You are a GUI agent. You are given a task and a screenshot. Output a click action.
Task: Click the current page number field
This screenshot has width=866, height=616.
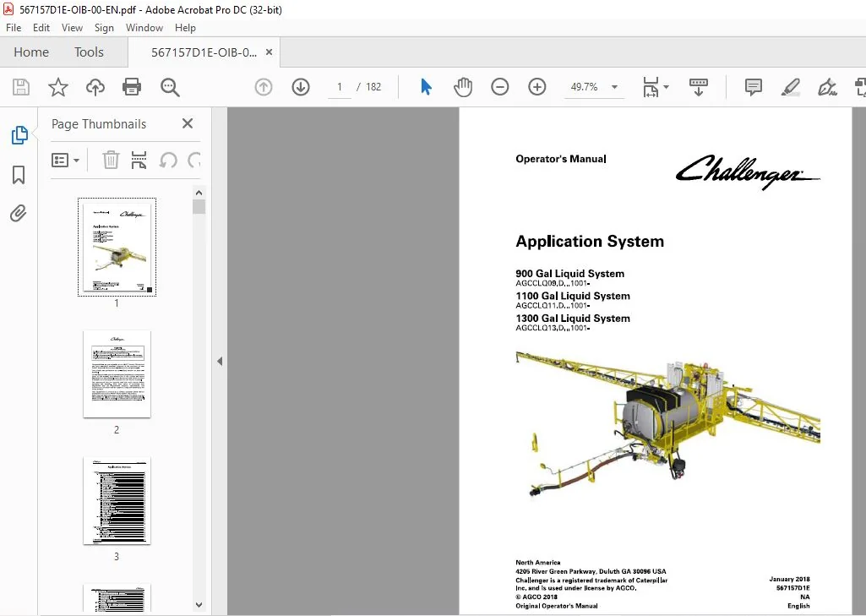tap(339, 87)
